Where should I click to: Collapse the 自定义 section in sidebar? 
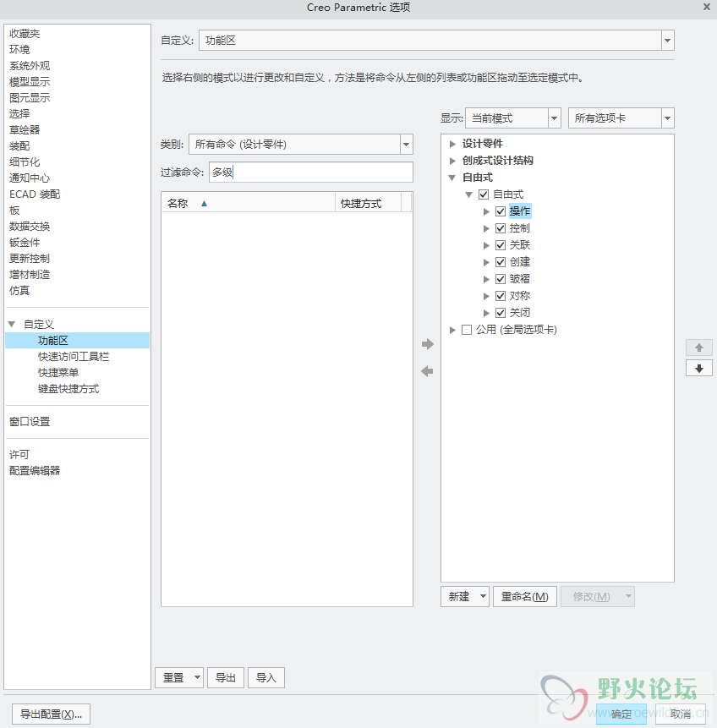[x=12, y=324]
